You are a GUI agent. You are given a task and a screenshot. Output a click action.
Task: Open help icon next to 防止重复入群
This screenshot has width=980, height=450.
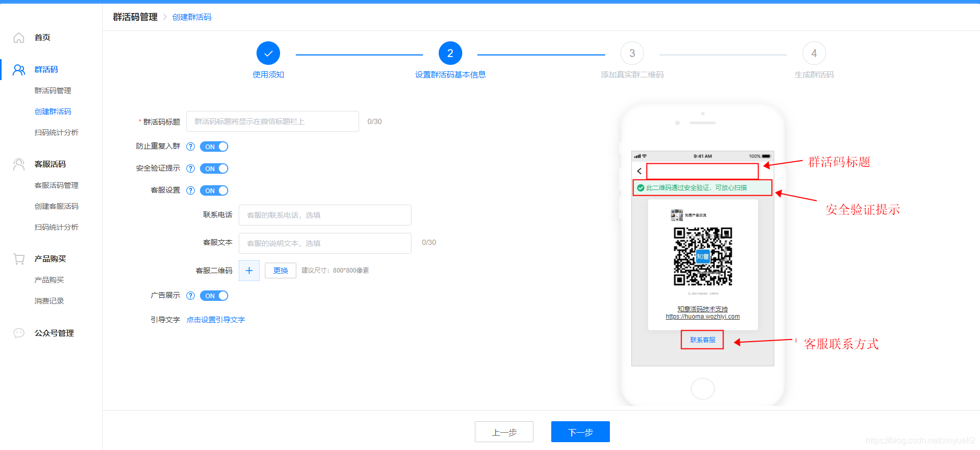(x=191, y=147)
